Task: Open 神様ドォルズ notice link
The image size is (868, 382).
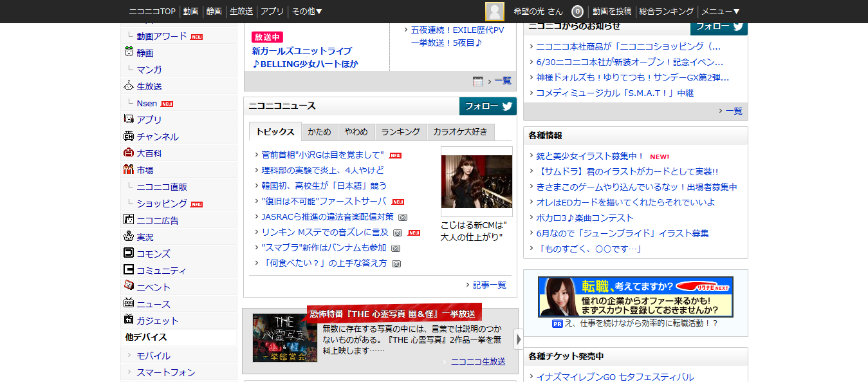Action: 633,77
